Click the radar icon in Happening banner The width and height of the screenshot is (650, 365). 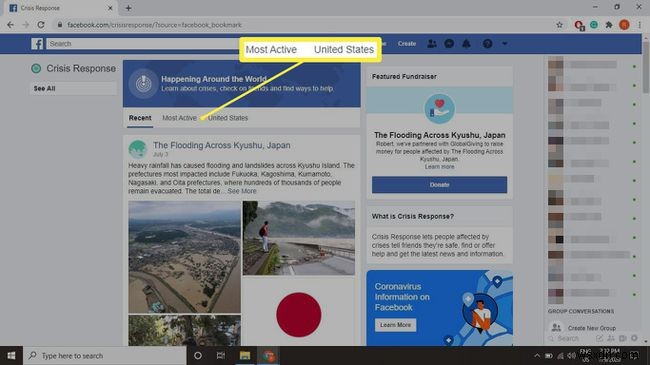point(143,83)
